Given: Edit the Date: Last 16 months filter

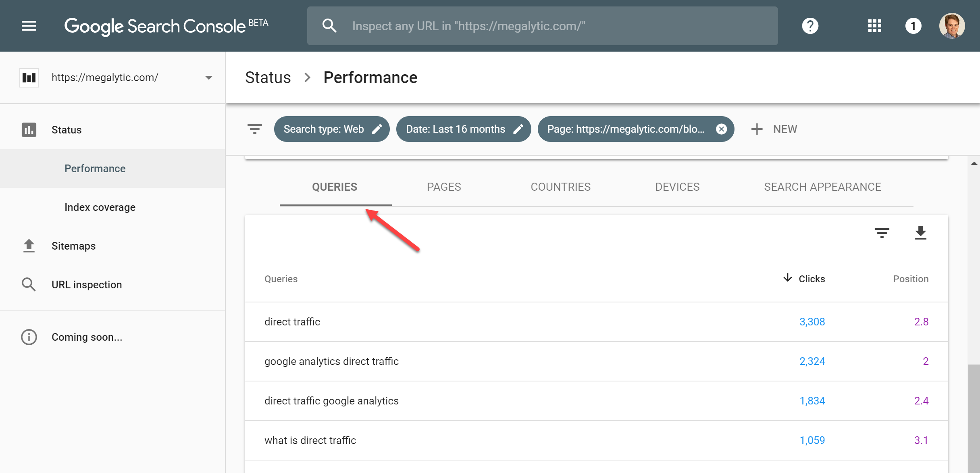Looking at the screenshot, I should click(518, 129).
